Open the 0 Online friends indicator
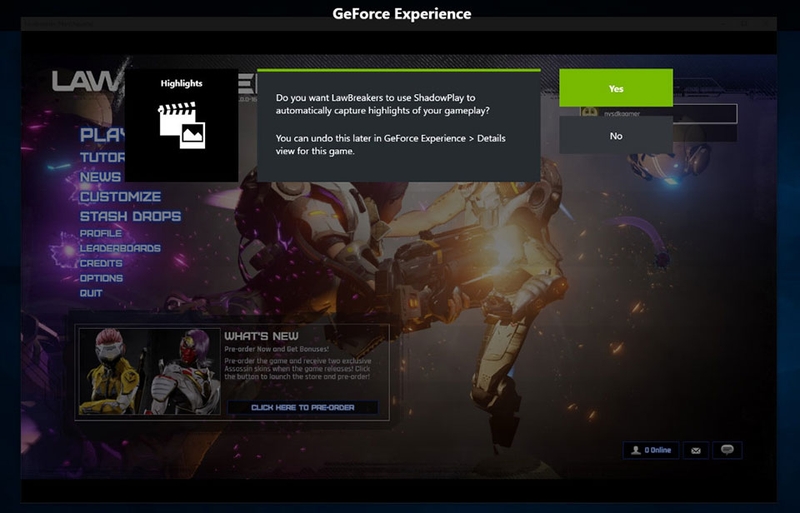 [651, 450]
